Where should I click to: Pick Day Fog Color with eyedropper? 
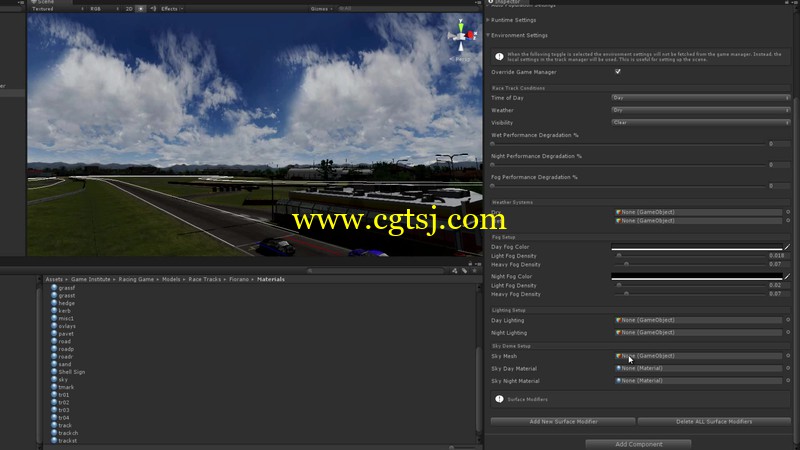(787, 247)
